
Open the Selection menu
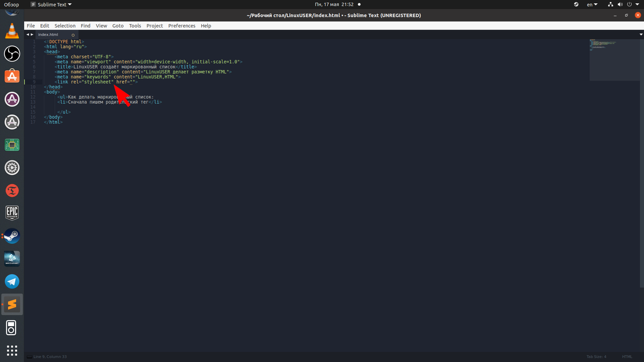(65, 26)
